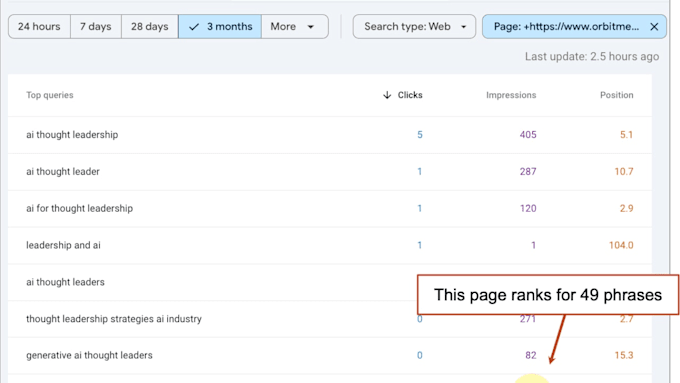Click the caret arrow in Search type filter
The image size is (680, 383).
click(464, 27)
